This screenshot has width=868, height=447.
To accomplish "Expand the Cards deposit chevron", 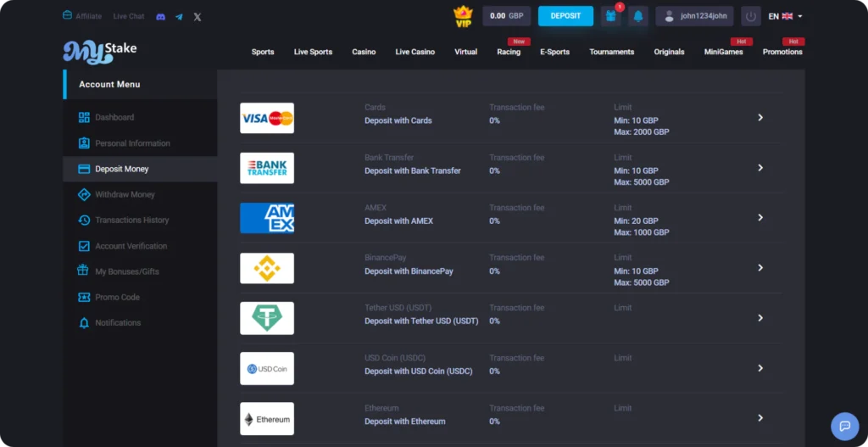I will pyautogui.click(x=760, y=117).
